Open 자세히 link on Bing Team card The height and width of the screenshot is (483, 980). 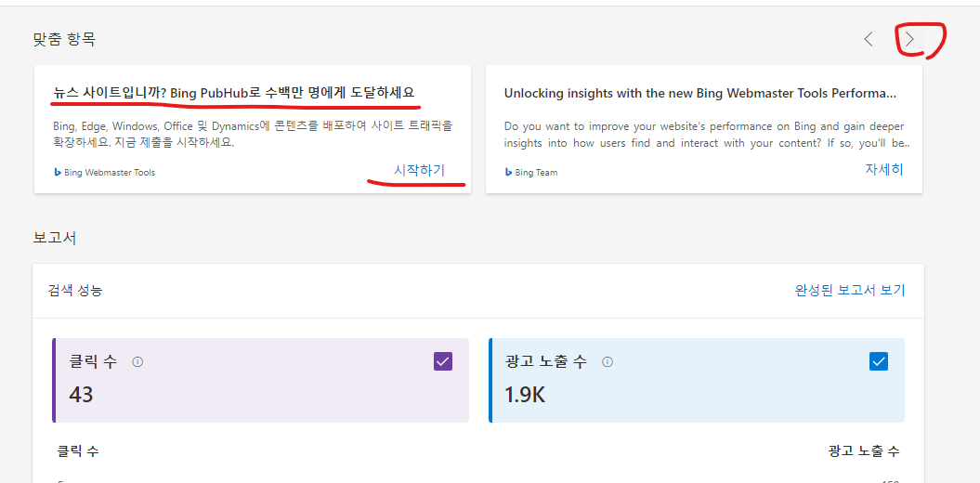884,169
